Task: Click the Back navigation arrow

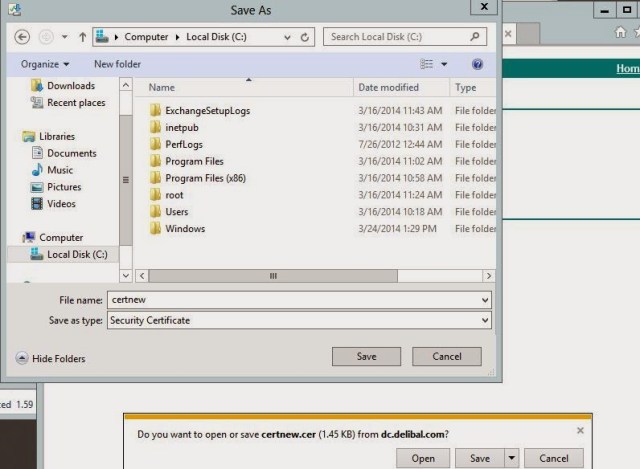Action: pos(22,37)
